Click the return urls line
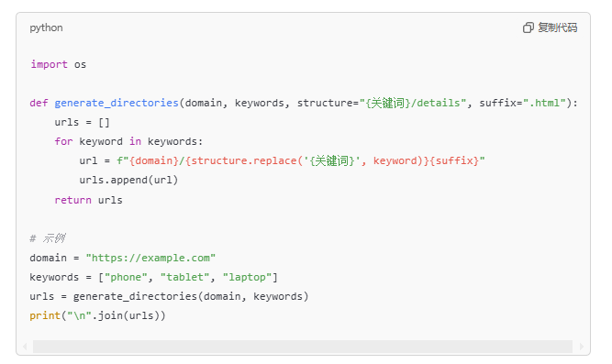The image size is (612, 364). click(89, 200)
